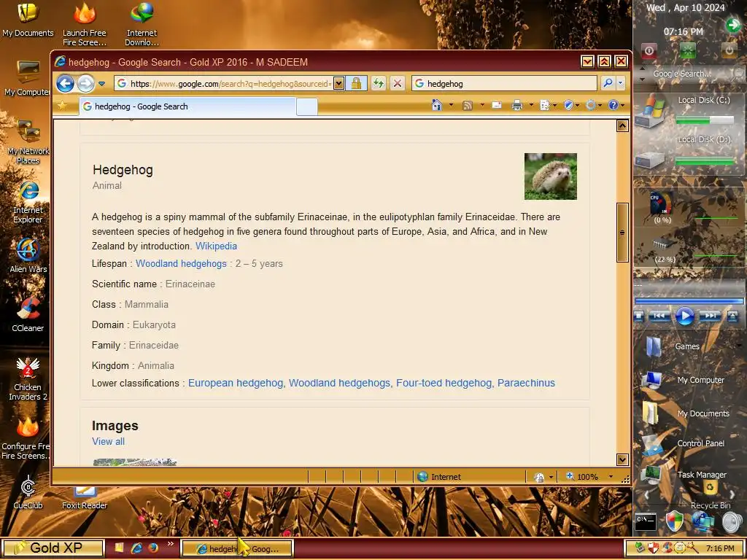The width and height of the screenshot is (747, 560).
Task: Open the Woodland hedgehogs lifespan link
Action: [181, 264]
